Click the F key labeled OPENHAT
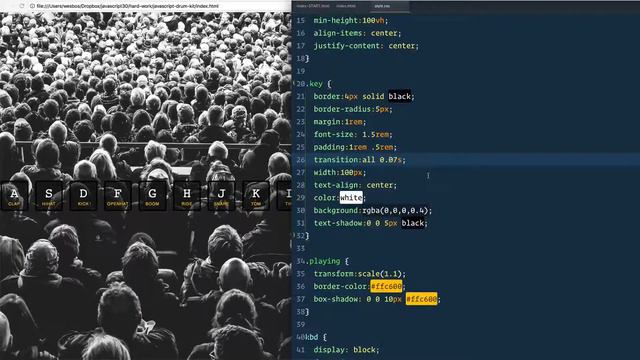Viewport: 640px width, 360px height. (118, 196)
